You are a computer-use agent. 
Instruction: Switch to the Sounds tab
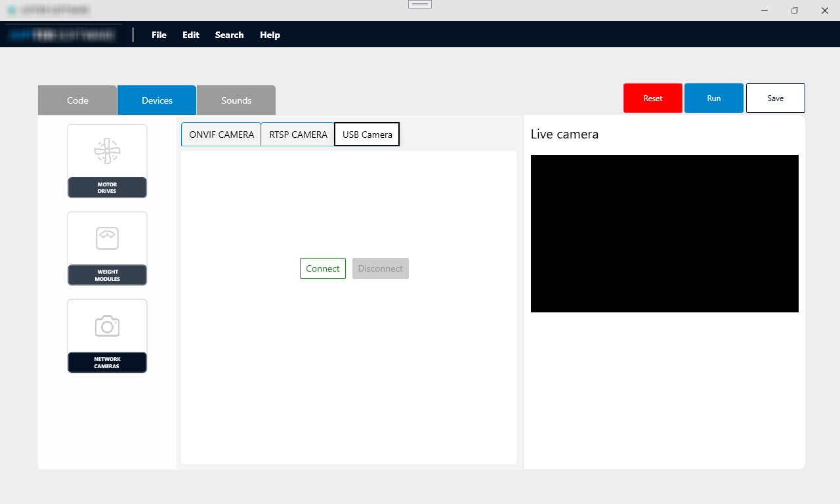[x=236, y=100]
